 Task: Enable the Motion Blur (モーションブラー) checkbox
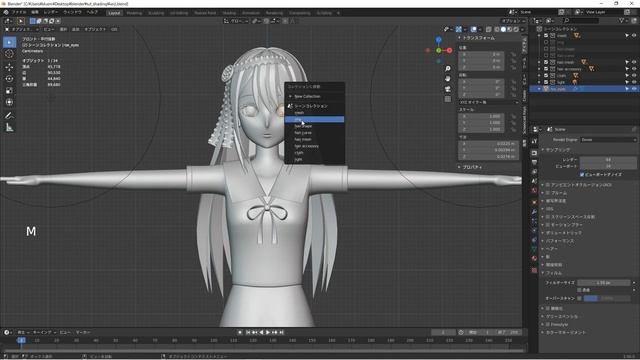click(548, 225)
